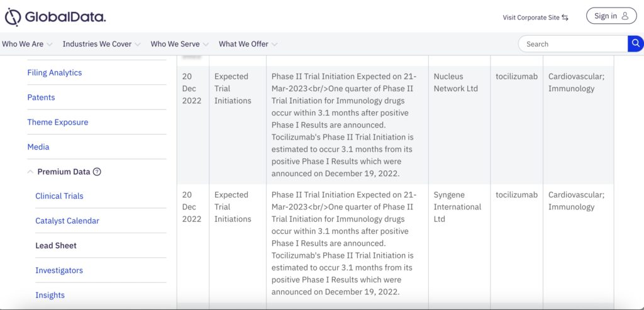Click the arrows icon beside Visit Corporate Site

coord(565,18)
